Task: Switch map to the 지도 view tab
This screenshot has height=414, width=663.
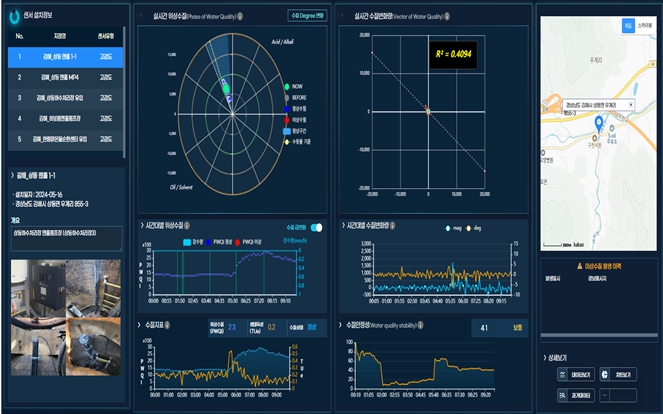Action: click(x=628, y=27)
